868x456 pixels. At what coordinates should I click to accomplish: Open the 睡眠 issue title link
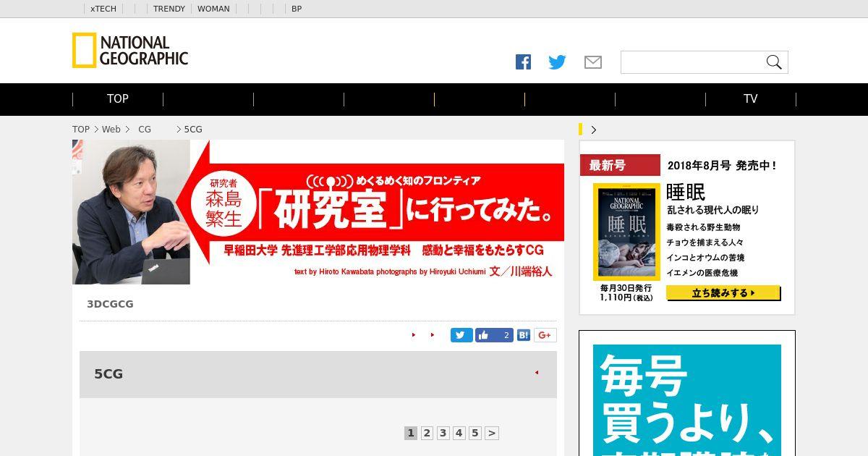pyautogui.click(x=686, y=192)
